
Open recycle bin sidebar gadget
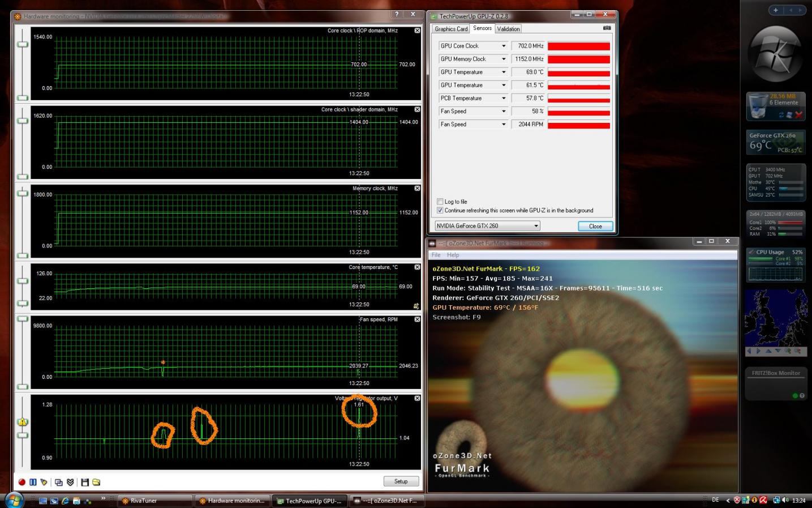point(775,106)
